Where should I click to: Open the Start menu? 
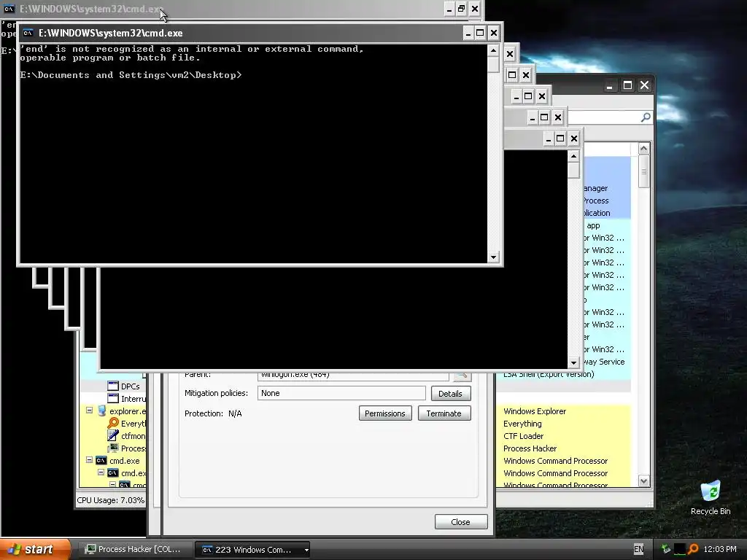click(x=36, y=549)
